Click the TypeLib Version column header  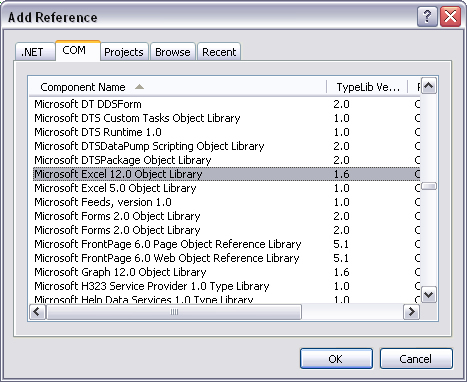pyautogui.click(x=367, y=87)
